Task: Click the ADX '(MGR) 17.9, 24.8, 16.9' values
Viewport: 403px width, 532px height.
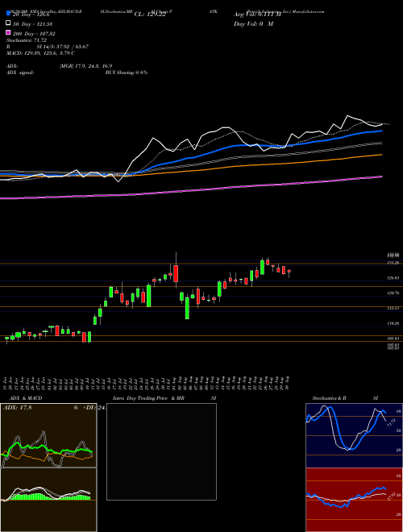Action: click(85, 66)
